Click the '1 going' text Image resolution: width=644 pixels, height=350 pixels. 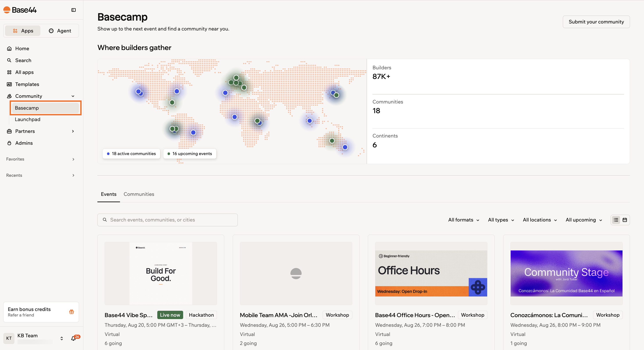519,343
